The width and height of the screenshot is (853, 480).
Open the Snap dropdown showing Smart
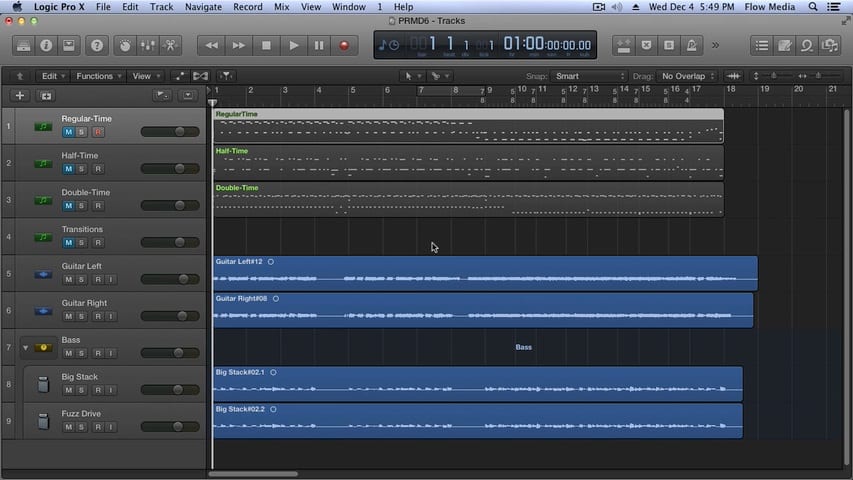(x=590, y=76)
